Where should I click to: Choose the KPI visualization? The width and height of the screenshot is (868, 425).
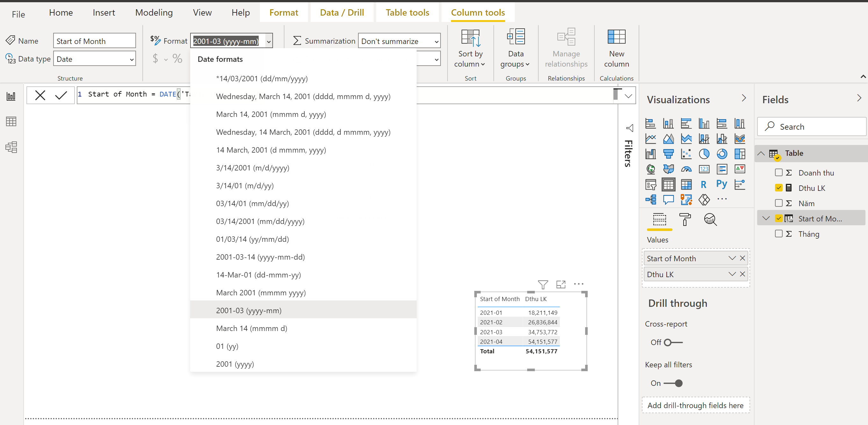(740, 169)
